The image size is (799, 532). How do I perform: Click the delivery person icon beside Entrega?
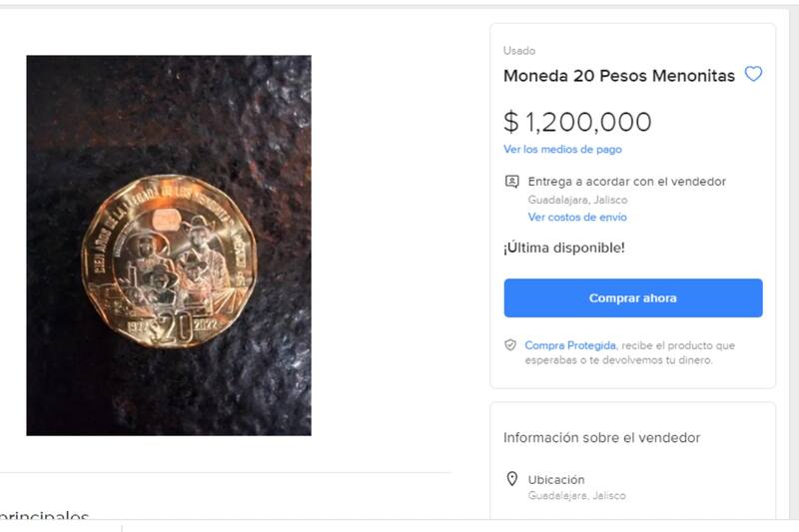click(x=511, y=182)
